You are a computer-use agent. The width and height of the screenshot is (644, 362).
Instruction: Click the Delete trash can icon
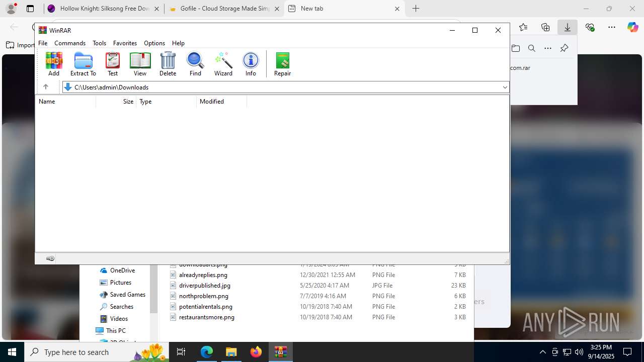[168, 64]
